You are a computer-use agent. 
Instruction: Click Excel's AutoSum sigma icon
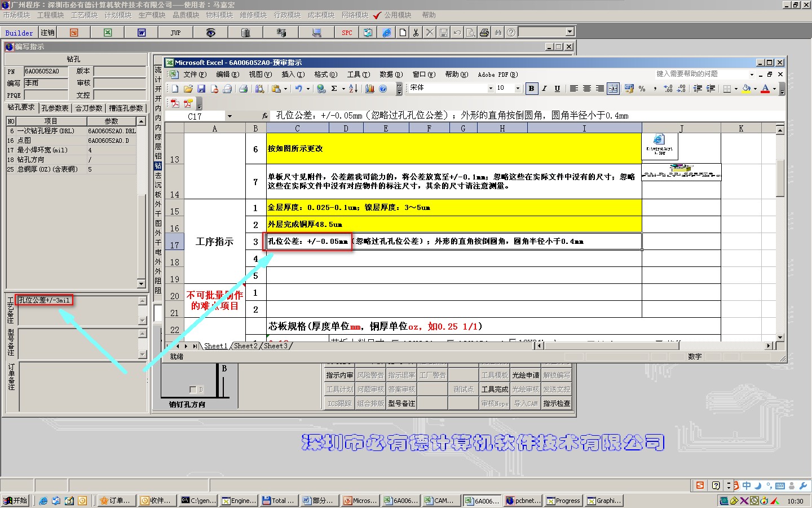pos(334,89)
